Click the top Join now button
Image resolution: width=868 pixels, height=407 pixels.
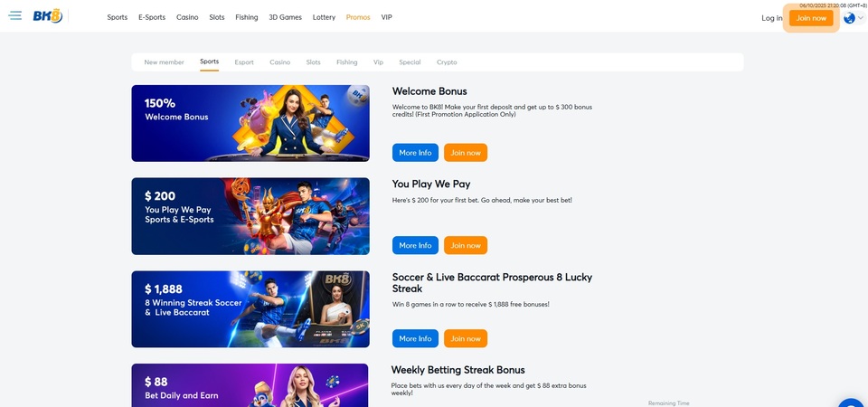tap(811, 18)
